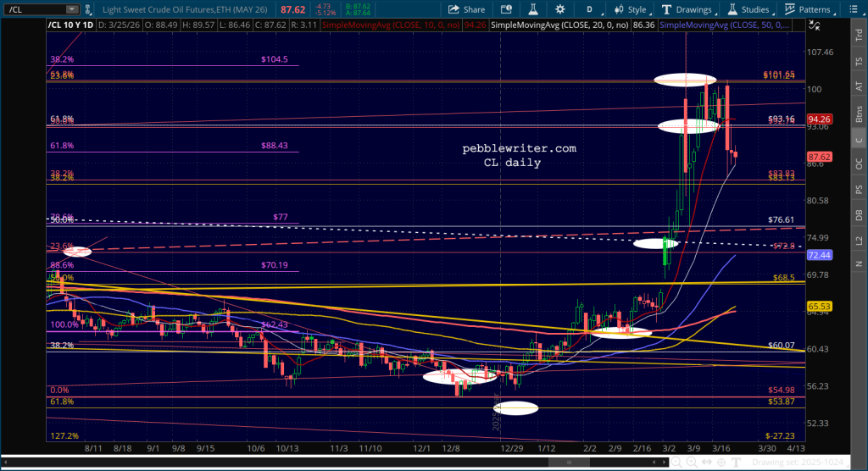
Task: Click the pebblewriter.com chart text note
Action: [520, 148]
